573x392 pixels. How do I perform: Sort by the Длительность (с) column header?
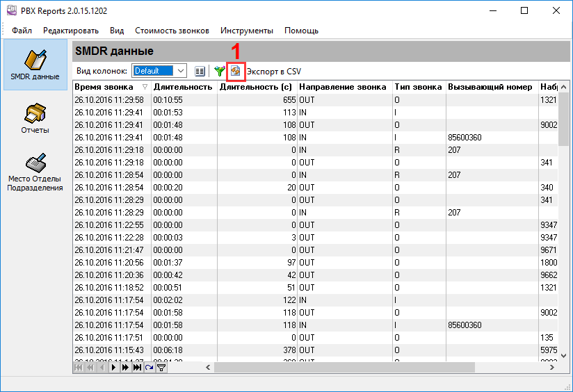[x=257, y=87]
